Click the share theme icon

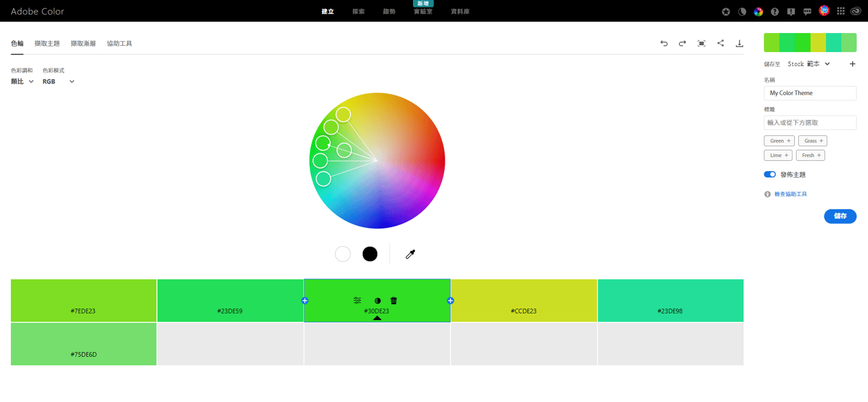click(721, 43)
